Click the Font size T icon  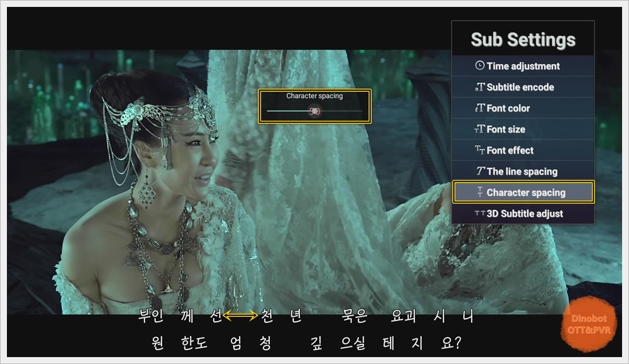point(480,129)
